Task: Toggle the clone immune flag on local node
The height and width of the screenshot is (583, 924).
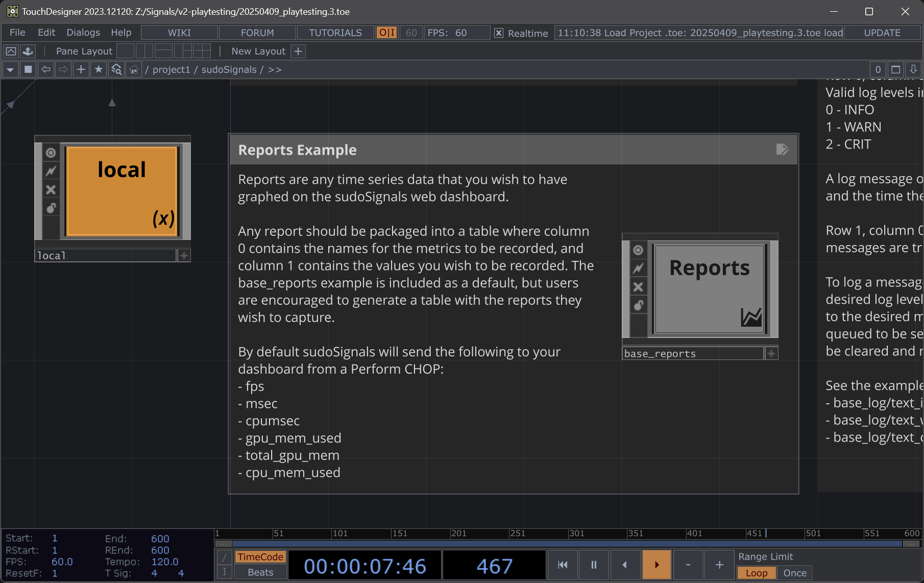Action: (x=51, y=171)
